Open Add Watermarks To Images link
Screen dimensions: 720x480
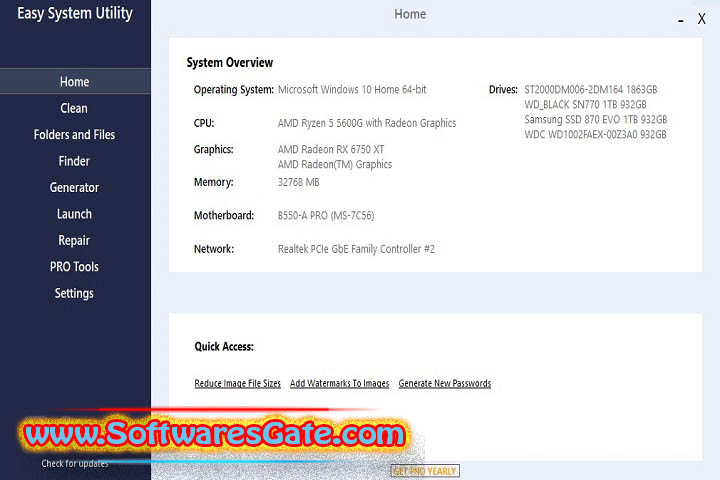coord(339,383)
